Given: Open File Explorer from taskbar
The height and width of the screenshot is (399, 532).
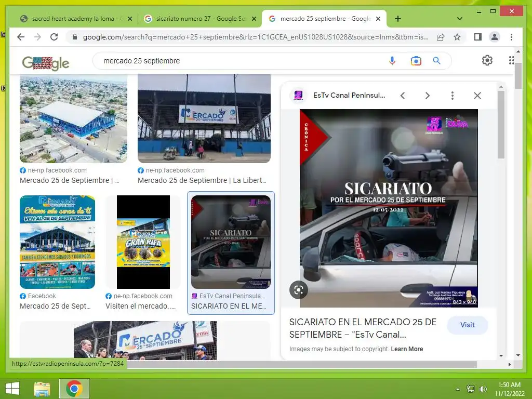Looking at the screenshot, I should pos(42,389).
